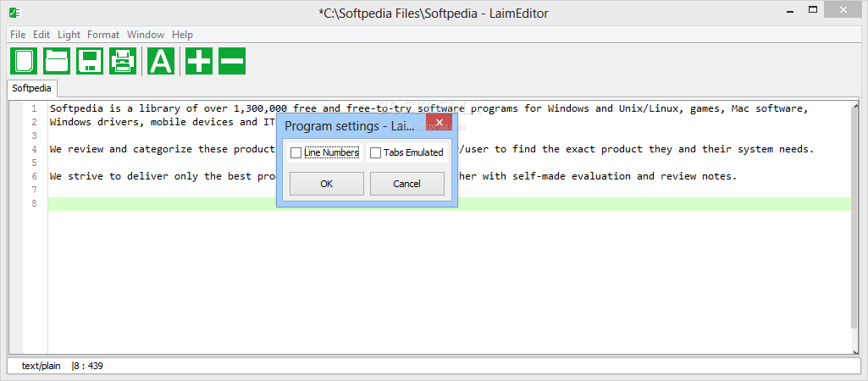Open the File menu
868x381 pixels.
click(x=18, y=35)
